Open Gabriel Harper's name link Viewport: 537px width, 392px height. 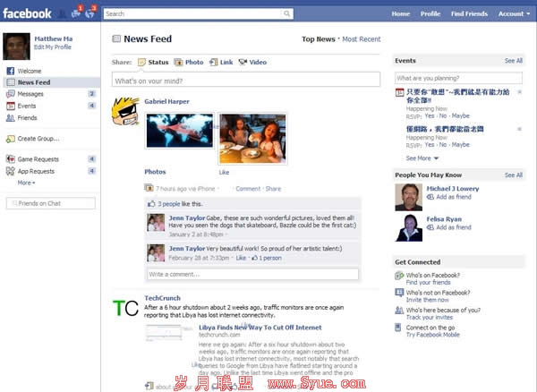tap(166, 101)
